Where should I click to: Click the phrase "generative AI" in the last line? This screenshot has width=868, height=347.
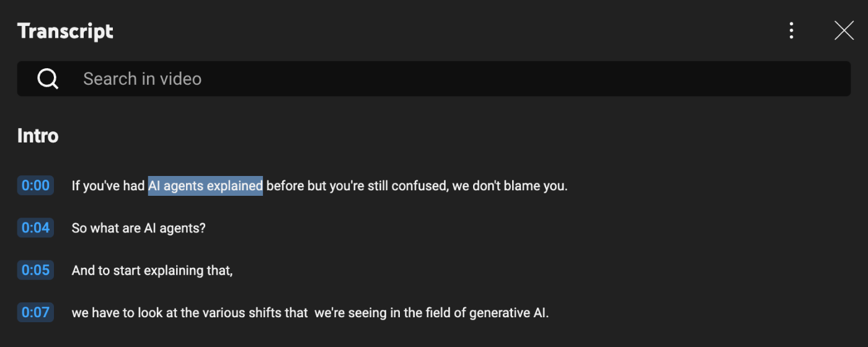click(x=508, y=313)
